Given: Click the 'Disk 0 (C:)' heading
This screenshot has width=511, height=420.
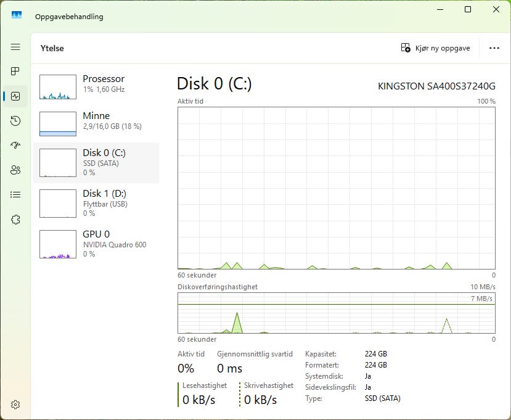Looking at the screenshot, I should click(215, 83).
